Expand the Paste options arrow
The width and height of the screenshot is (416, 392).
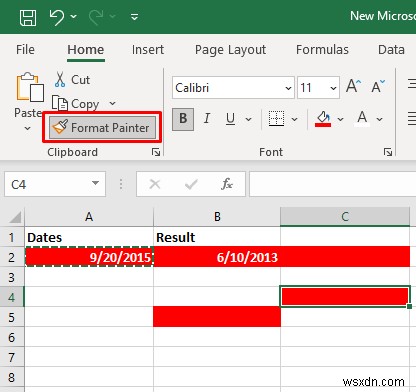(28, 128)
